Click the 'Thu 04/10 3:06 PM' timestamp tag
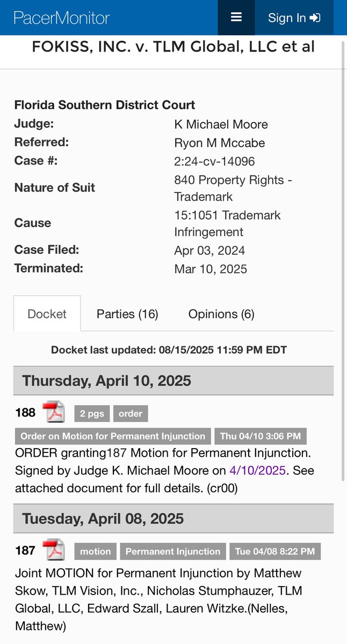This screenshot has width=347, height=644. [261, 436]
